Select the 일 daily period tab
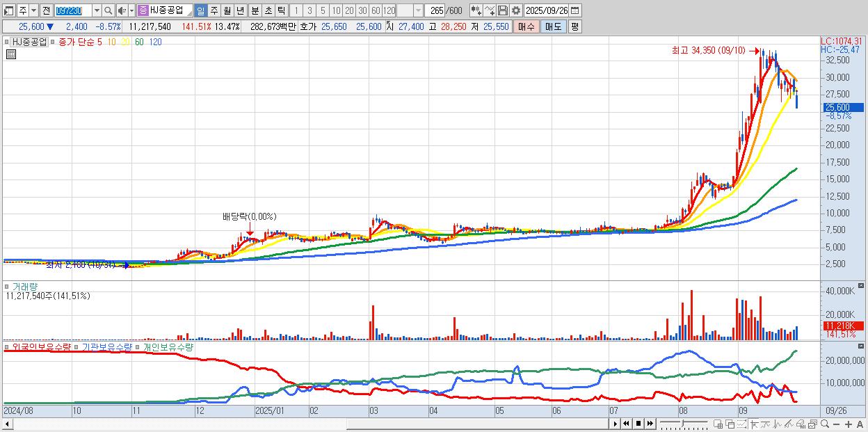This screenshot has width=868, height=432. 200,10
